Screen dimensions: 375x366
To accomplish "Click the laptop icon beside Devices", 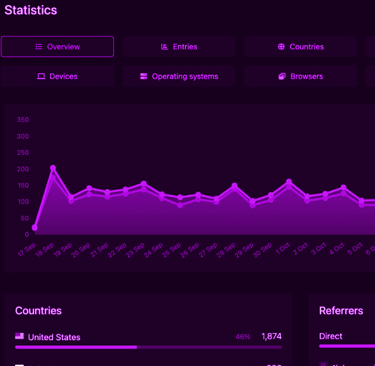I will (41, 76).
